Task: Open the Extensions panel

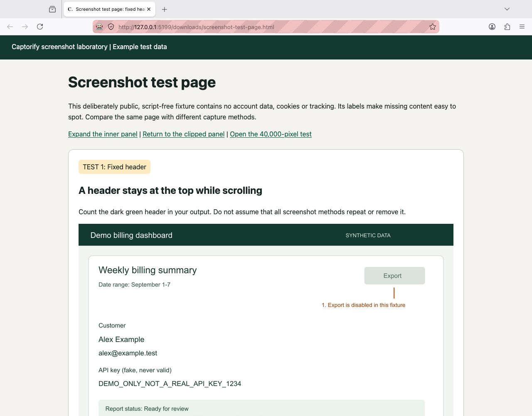Action: click(x=507, y=27)
